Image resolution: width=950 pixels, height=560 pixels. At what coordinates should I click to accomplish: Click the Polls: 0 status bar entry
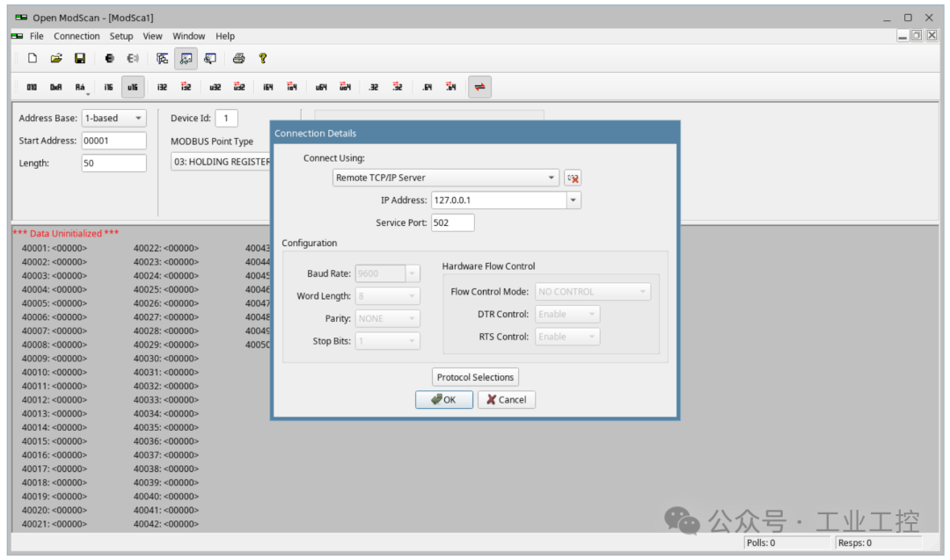tap(786, 542)
